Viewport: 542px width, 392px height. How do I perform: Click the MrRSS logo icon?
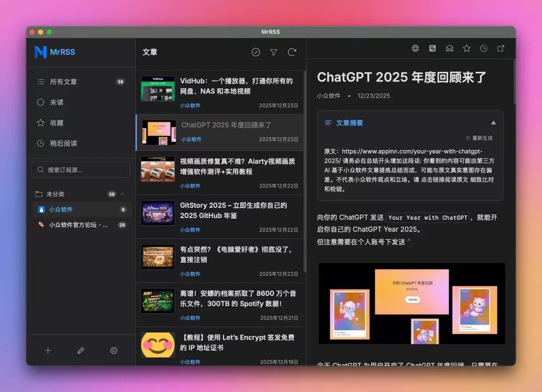click(41, 52)
